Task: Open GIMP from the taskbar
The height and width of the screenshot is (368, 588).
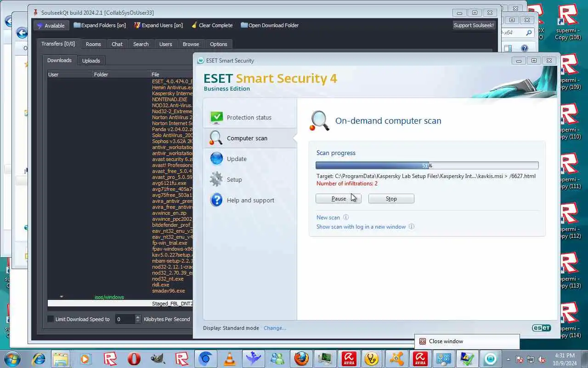Action: pyautogui.click(x=158, y=358)
